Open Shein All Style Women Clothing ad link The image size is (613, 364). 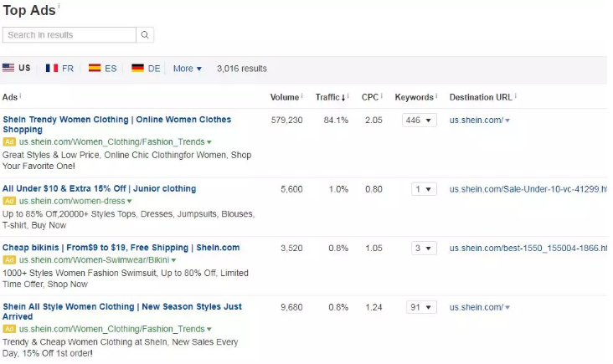click(x=122, y=311)
